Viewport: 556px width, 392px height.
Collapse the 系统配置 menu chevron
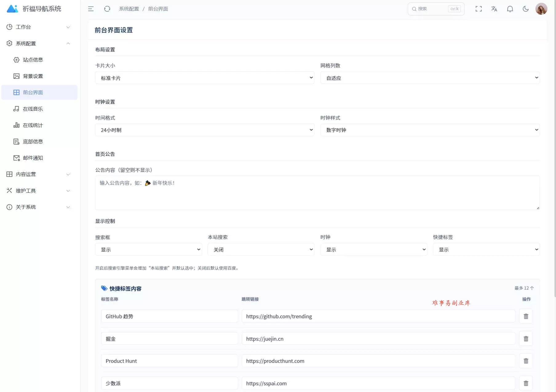coord(68,43)
